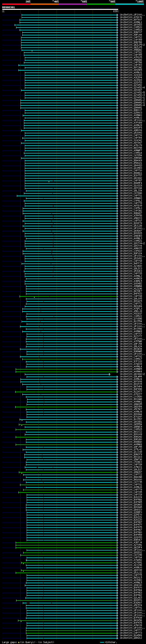Click the BB908301 query name
146x644 pixels.
[x=8, y=7]
